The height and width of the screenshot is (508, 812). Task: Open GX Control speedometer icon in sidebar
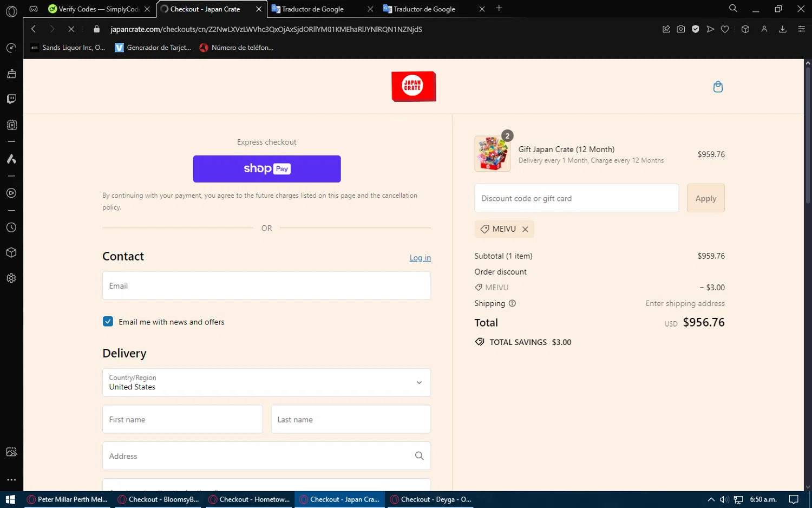tap(11, 48)
